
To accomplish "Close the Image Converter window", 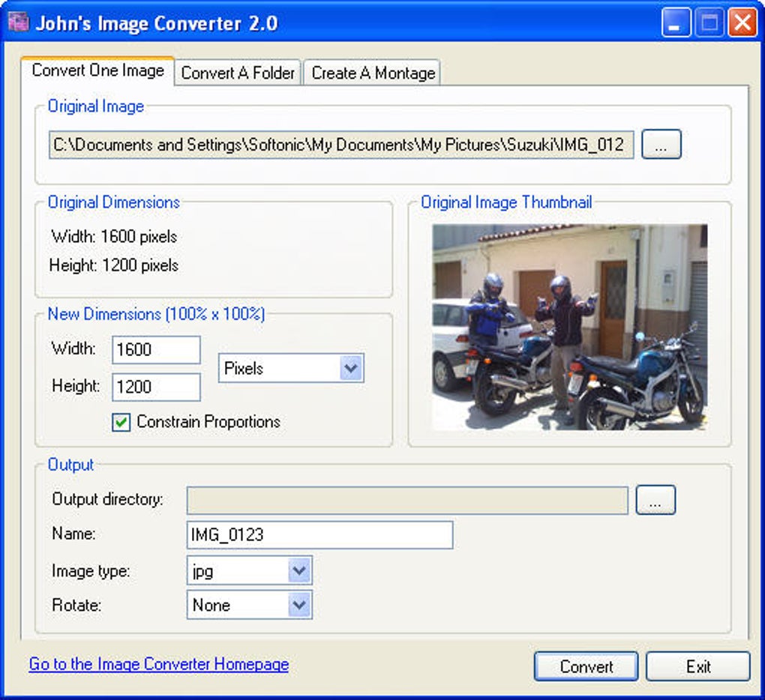I will pyautogui.click(x=742, y=23).
